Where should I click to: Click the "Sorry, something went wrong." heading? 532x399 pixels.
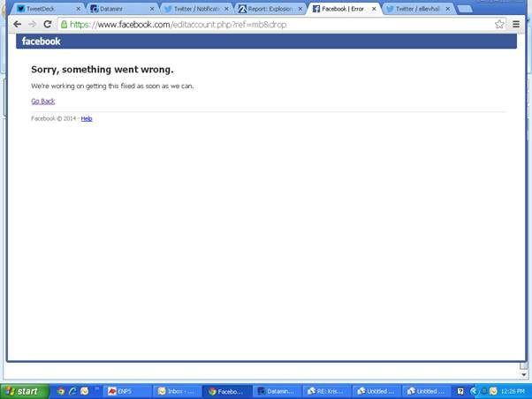[x=103, y=70]
